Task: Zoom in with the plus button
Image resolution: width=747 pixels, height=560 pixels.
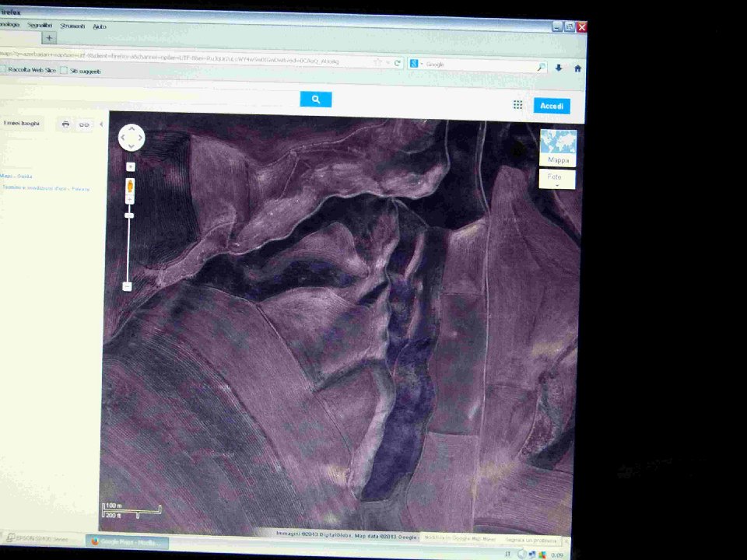Action: [x=130, y=198]
